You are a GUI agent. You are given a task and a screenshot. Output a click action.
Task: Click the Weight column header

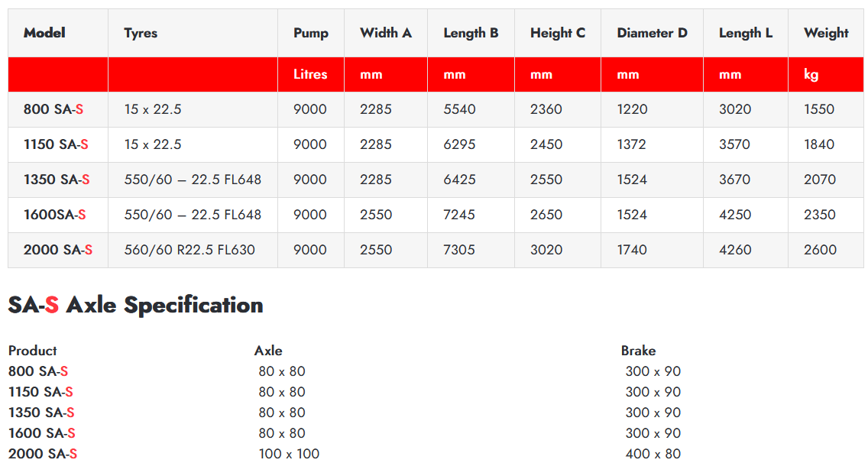(x=826, y=33)
